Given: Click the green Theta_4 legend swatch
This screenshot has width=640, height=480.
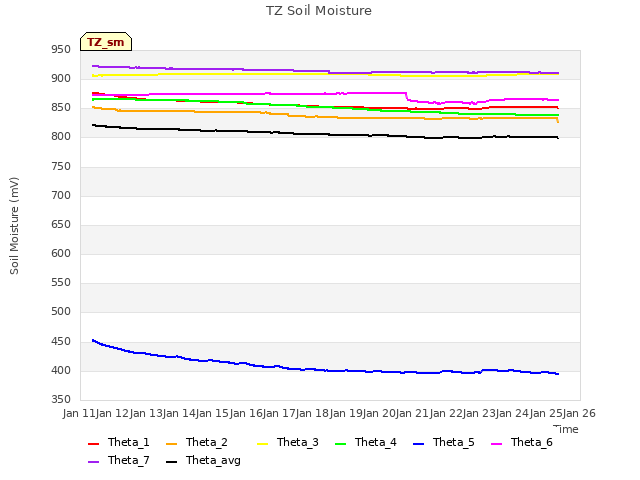Looking at the screenshot, I should click(x=340, y=444).
